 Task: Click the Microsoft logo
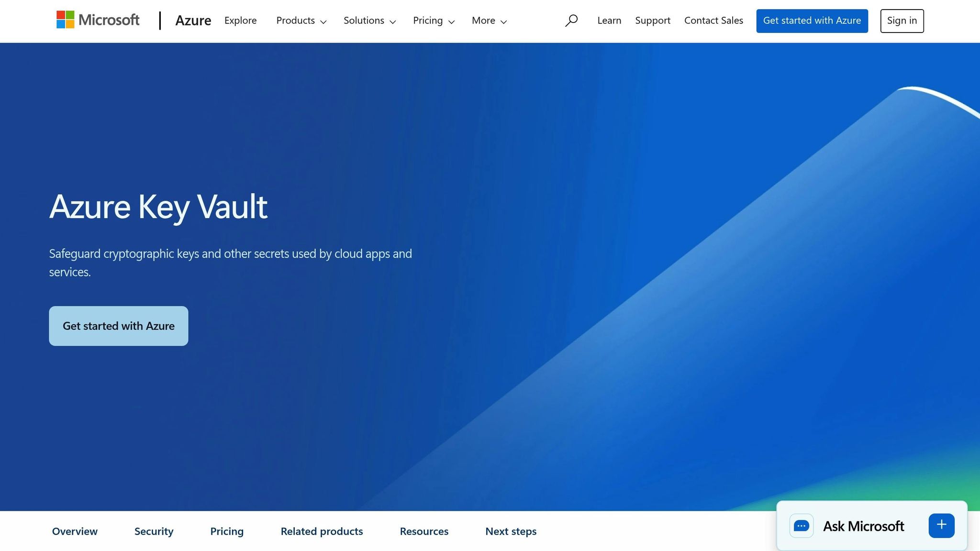98,20
